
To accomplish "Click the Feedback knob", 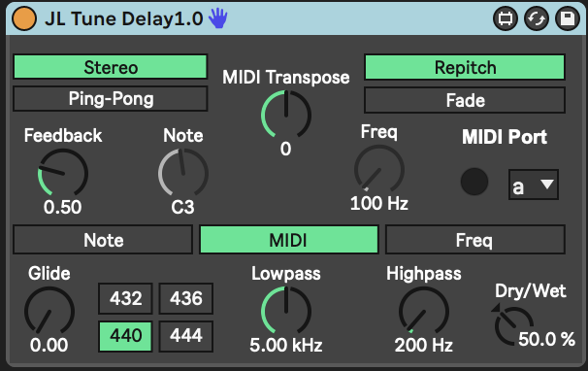I will point(63,173).
